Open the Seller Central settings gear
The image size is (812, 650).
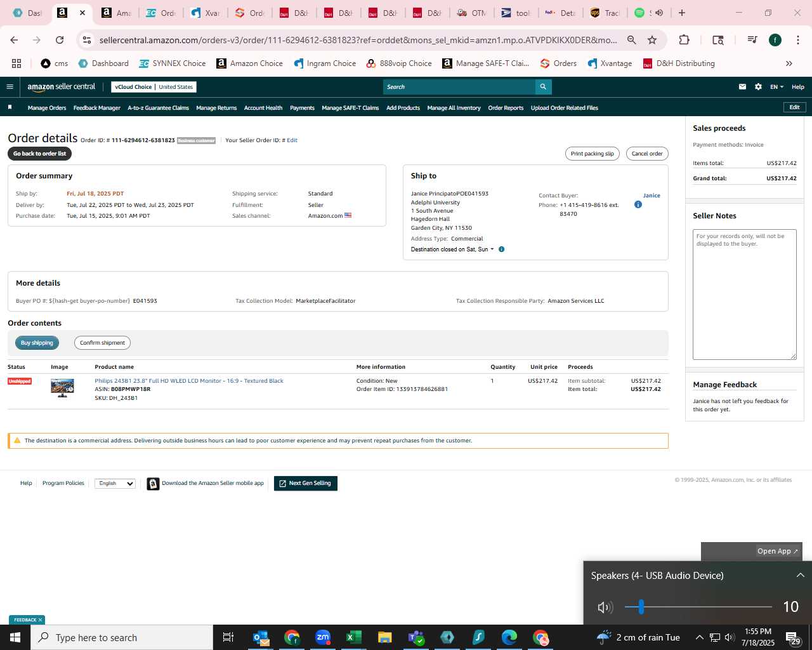pos(758,87)
